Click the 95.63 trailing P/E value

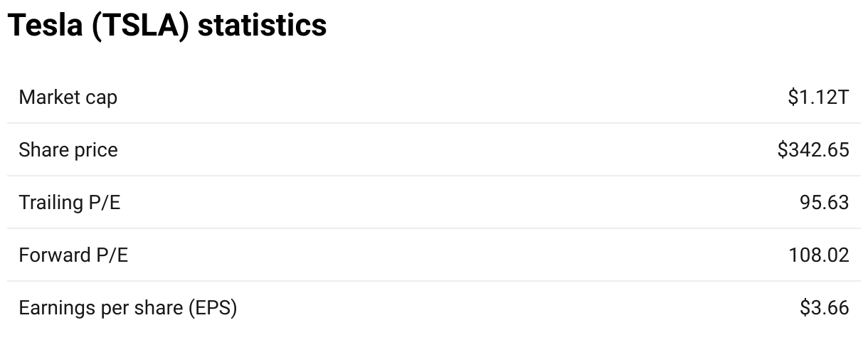825,203
